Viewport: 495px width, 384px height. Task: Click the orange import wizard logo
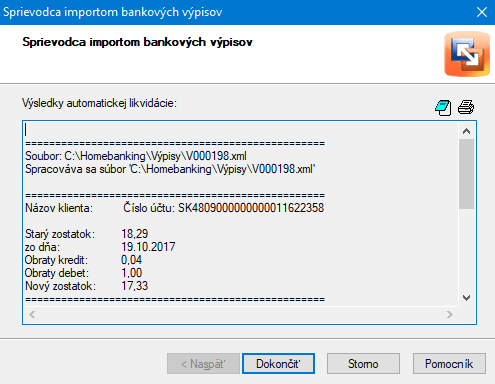[x=467, y=54]
